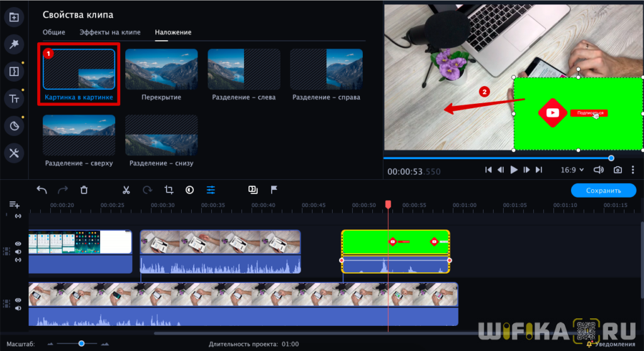
Task: Mute the main video track audio
Action: (18, 308)
